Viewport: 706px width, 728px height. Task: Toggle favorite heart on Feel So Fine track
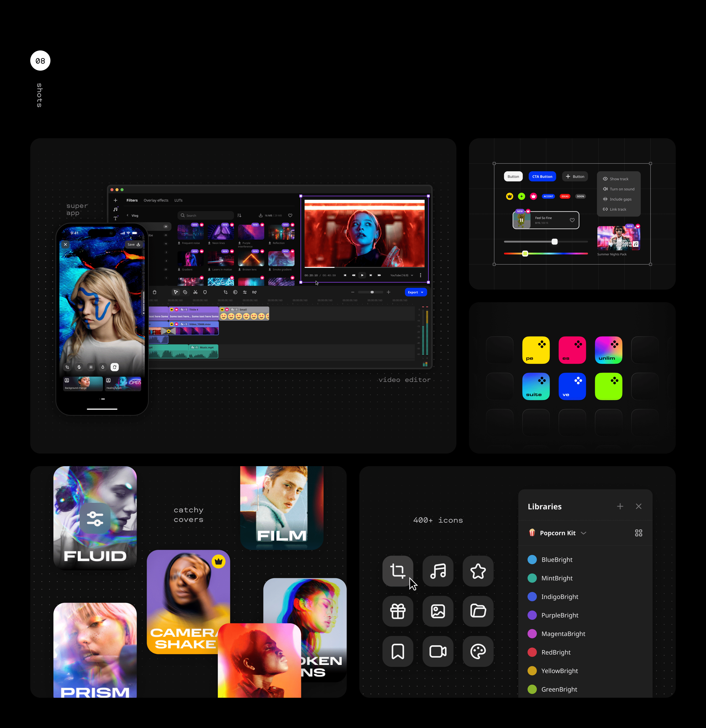pos(572,220)
